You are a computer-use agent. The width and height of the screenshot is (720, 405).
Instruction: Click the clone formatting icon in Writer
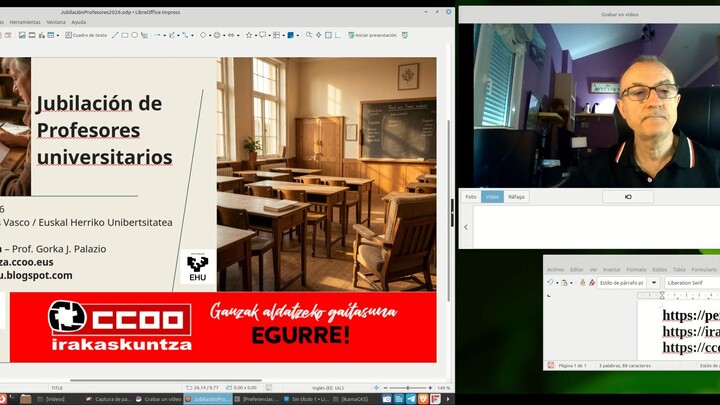(583, 283)
